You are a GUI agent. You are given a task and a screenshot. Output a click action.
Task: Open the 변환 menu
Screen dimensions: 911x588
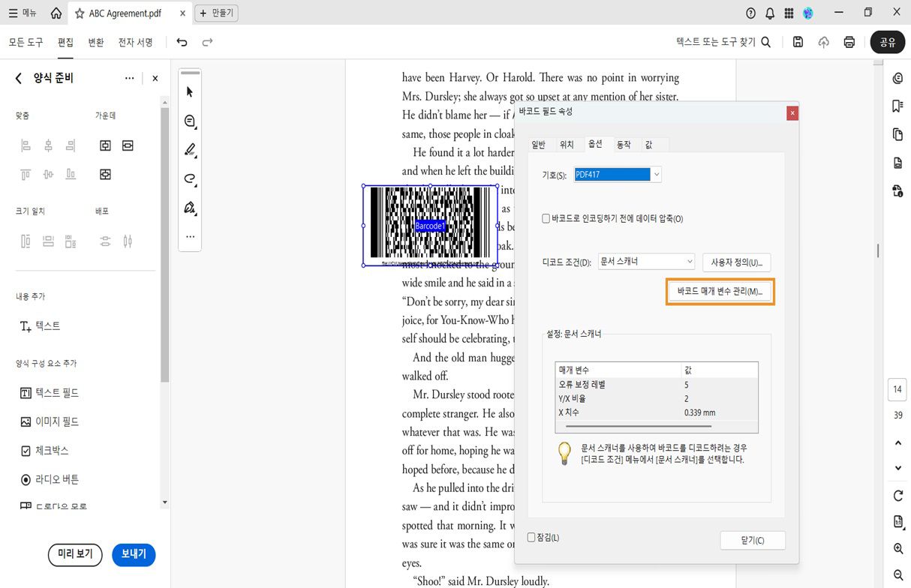point(96,42)
